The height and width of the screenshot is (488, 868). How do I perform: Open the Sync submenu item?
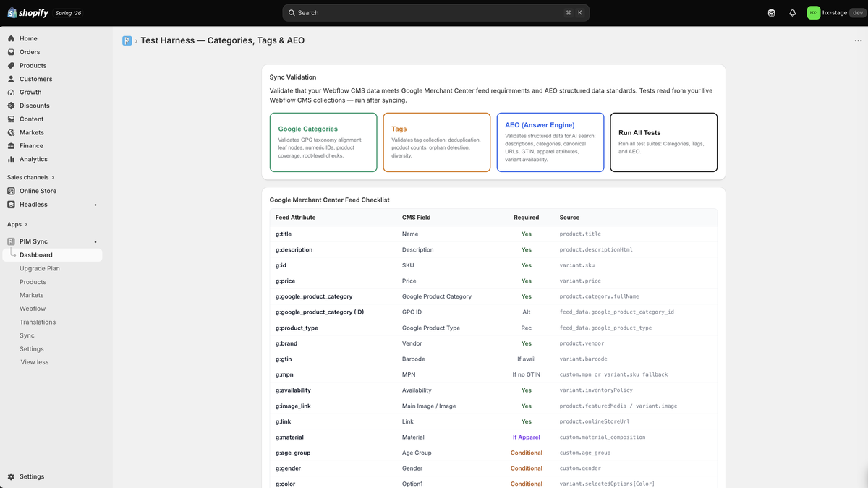point(27,335)
